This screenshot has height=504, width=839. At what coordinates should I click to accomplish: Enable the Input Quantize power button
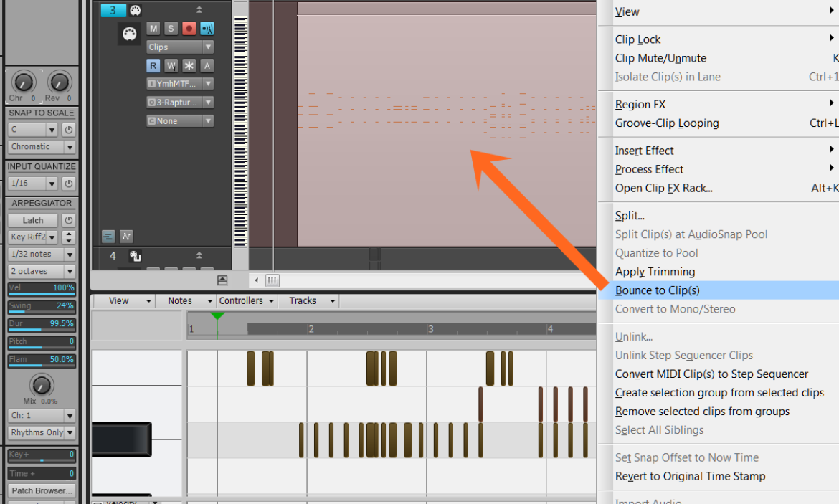(69, 184)
